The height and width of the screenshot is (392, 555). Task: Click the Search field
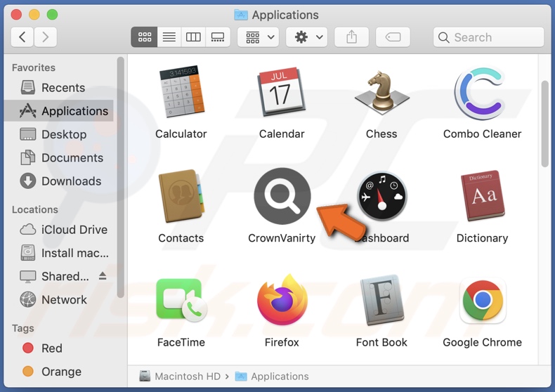(x=488, y=37)
